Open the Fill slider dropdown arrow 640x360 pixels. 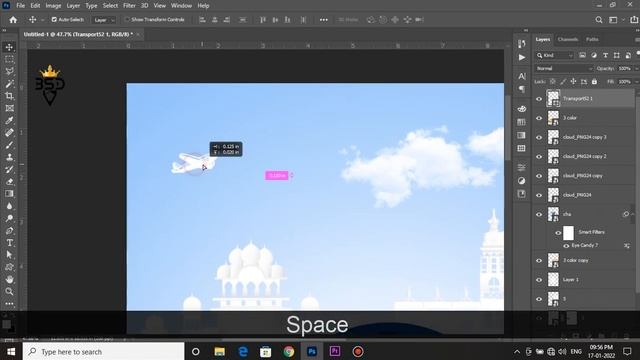pos(636,82)
